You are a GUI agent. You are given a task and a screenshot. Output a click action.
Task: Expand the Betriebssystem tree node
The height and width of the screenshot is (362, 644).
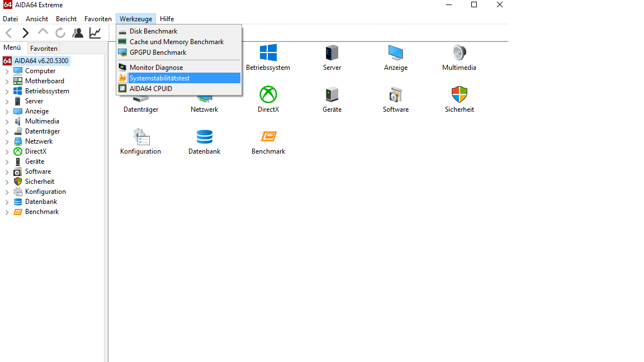click(x=7, y=91)
